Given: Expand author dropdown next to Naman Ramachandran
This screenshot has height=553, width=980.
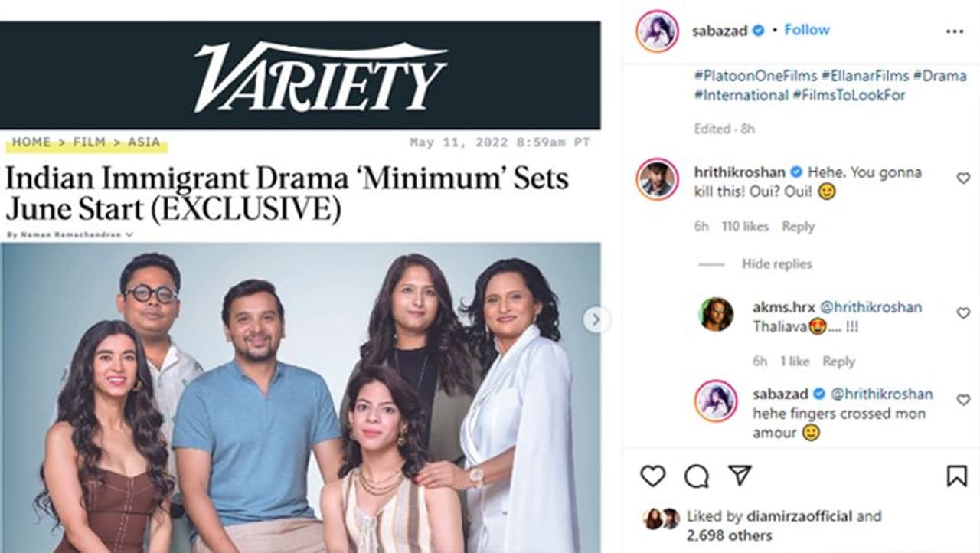Looking at the screenshot, I should click(x=129, y=234).
